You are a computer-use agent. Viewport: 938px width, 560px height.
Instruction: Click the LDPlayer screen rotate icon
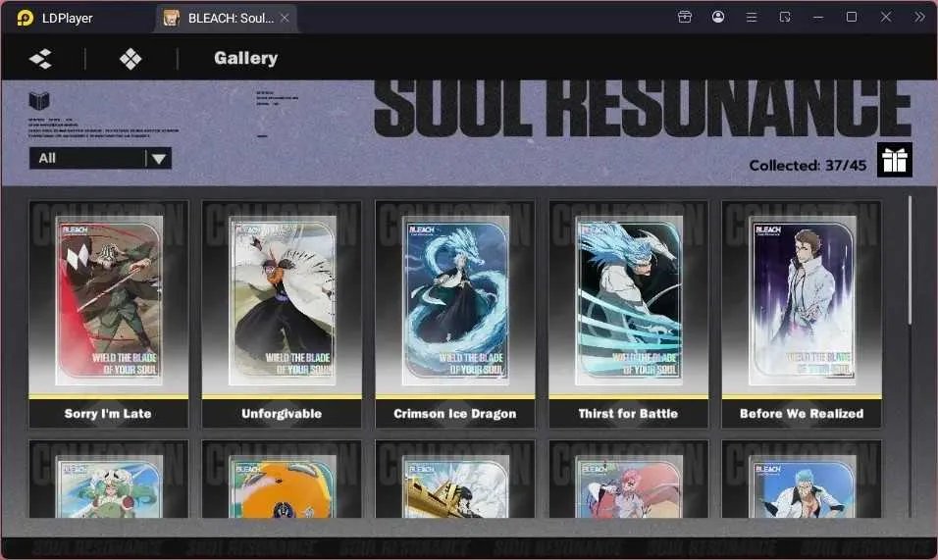[x=785, y=17]
